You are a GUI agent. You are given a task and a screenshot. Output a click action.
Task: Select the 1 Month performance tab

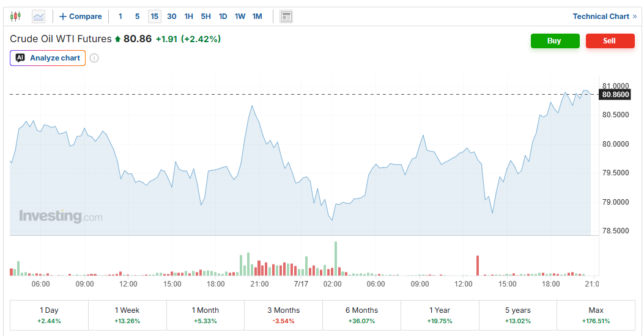click(x=205, y=315)
